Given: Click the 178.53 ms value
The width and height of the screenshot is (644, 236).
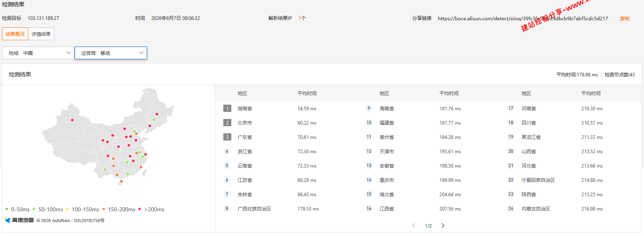Looking at the screenshot, I should pyautogui.click(x=308, y=209).
